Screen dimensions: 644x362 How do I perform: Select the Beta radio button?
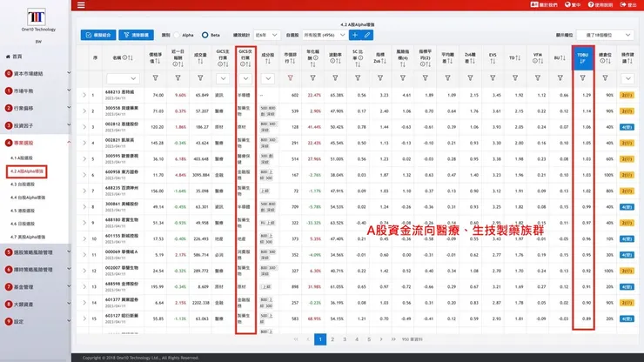205,36
